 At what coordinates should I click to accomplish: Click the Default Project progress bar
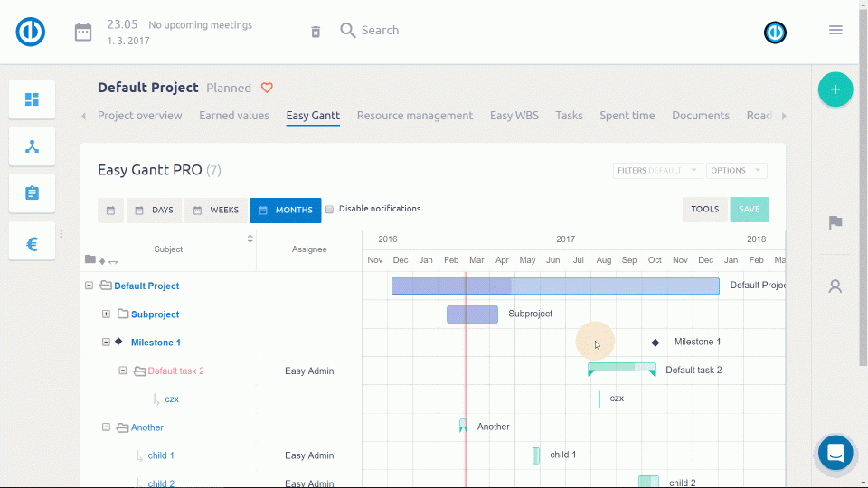[554, 286]
